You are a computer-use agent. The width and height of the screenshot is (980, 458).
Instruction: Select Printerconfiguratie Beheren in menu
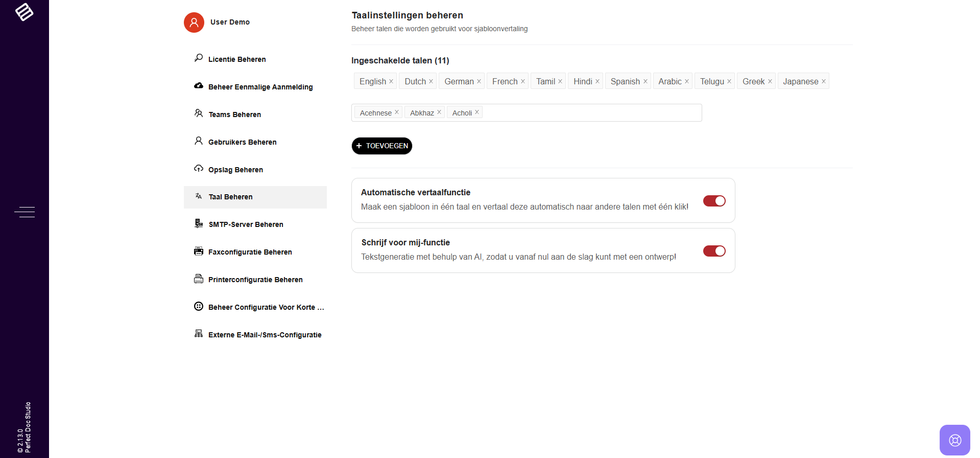[255, 280]
